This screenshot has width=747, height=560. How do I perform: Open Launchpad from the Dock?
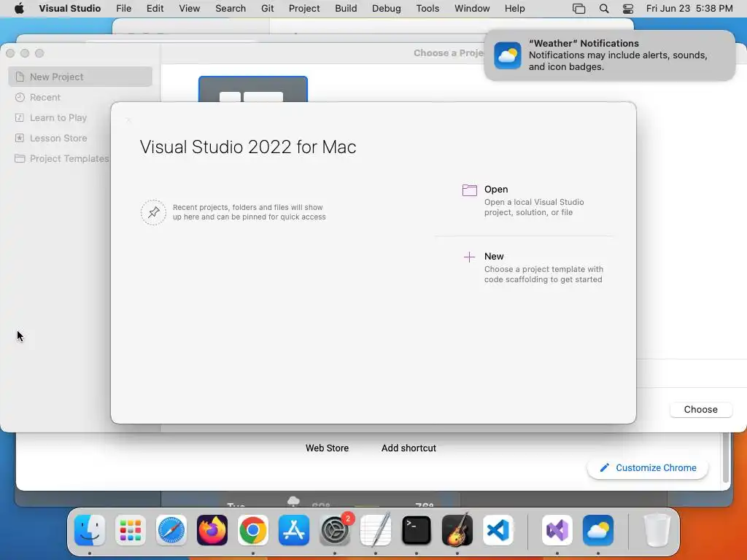(131, 530)
